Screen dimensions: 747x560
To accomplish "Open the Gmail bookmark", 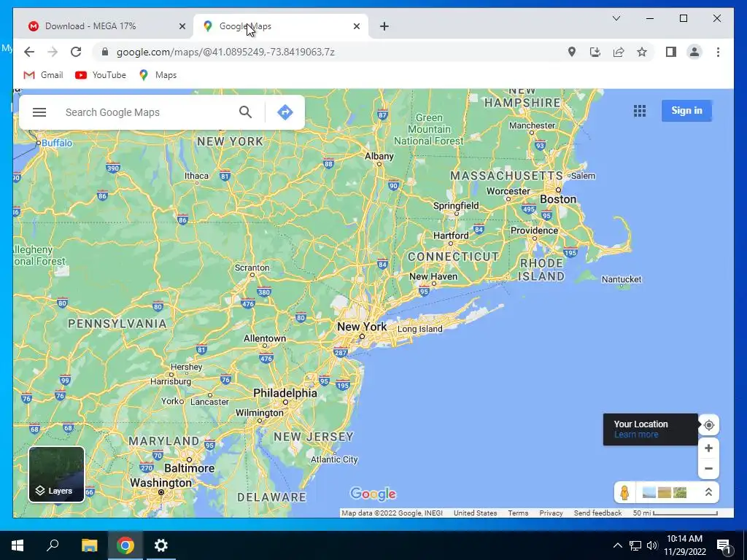I will [43, 75].
